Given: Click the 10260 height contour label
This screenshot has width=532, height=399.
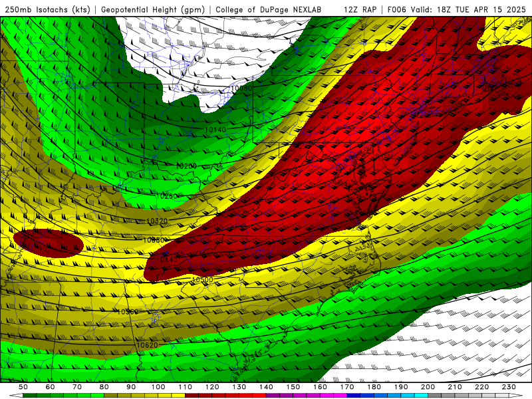Looking at the screenshot, I should [167, 196].
